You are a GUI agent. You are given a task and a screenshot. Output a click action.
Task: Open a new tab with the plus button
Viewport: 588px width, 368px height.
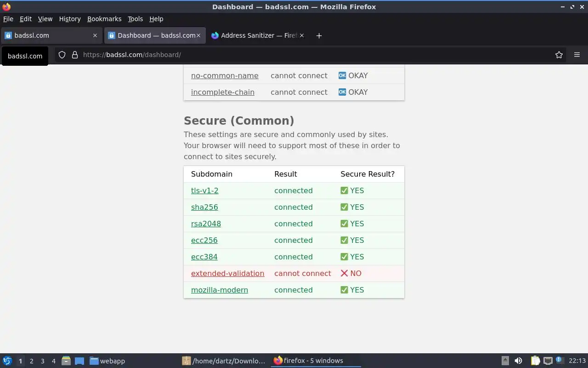point(319,35)
